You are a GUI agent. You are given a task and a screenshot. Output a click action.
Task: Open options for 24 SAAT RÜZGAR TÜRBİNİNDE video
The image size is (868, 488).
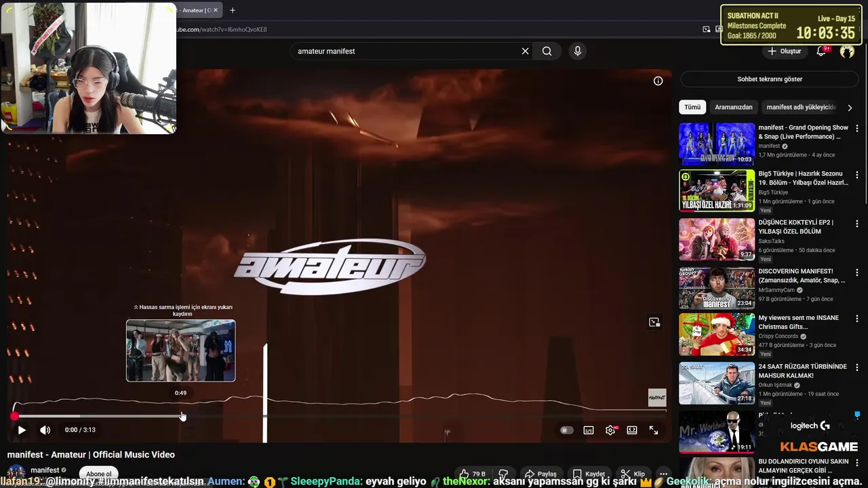(x=856, y=367)
